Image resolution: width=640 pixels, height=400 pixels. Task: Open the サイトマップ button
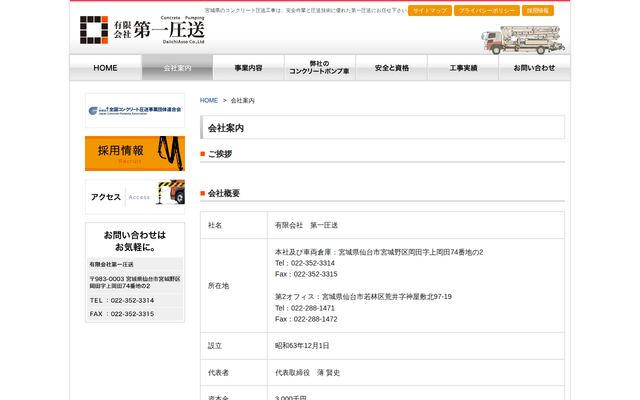tap(430, 11)
